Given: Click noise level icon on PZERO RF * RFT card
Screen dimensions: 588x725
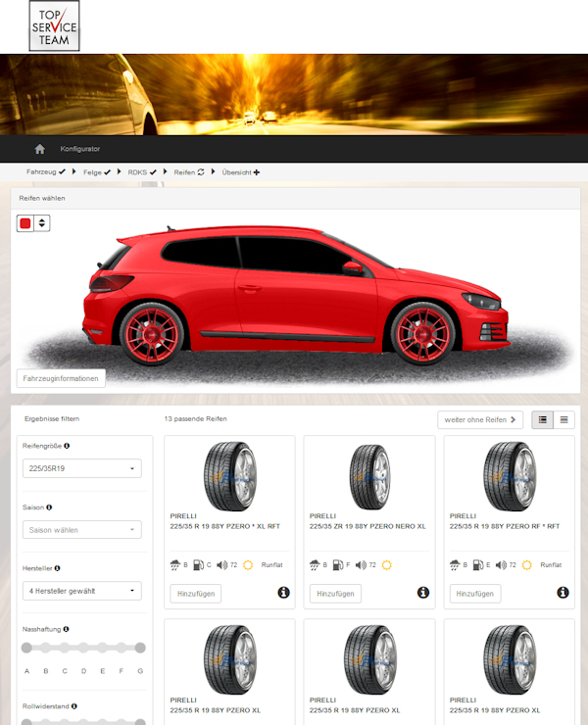Looking at the screenshot, I should tap(501, 565).
